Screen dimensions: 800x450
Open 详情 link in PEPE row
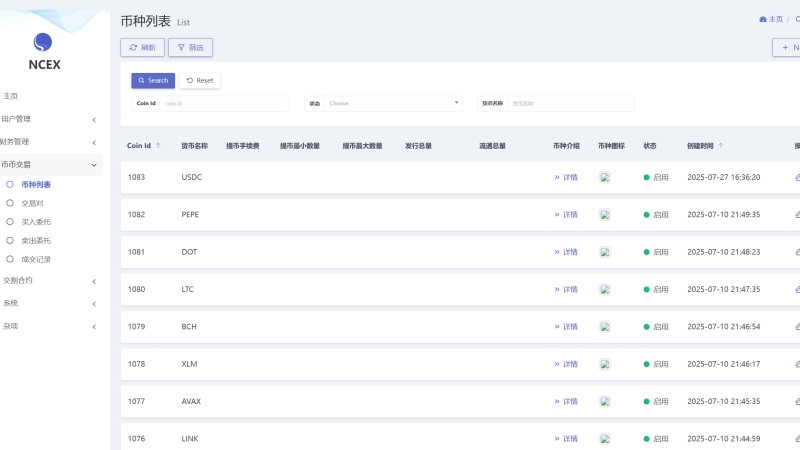[566, 215]
